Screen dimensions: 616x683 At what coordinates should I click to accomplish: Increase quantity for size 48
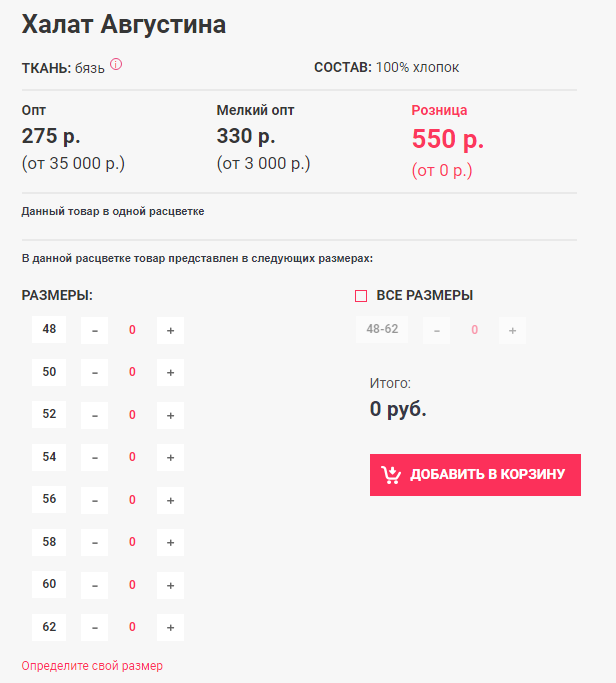click(x=170, y=330)
